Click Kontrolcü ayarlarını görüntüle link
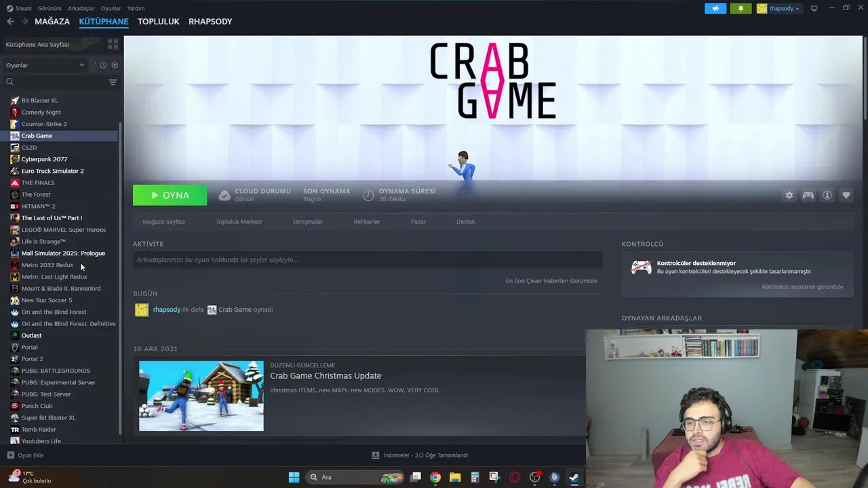 pos(803,287)
